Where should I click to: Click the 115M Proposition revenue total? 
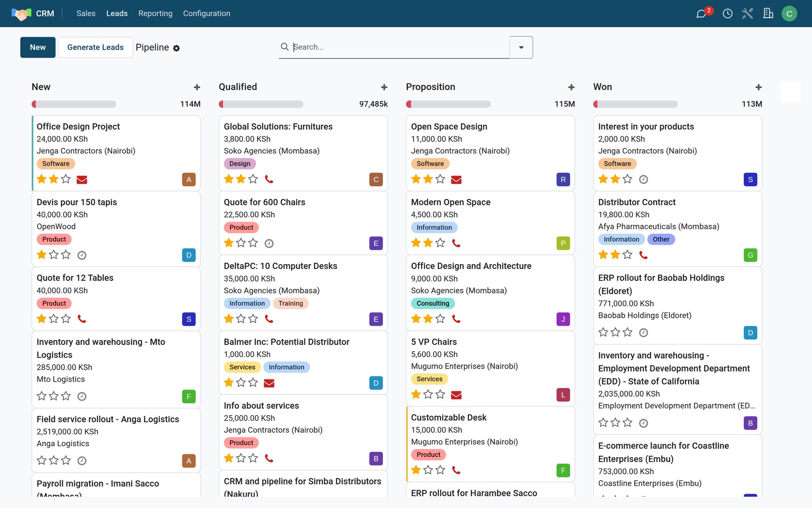click(565, 104)
